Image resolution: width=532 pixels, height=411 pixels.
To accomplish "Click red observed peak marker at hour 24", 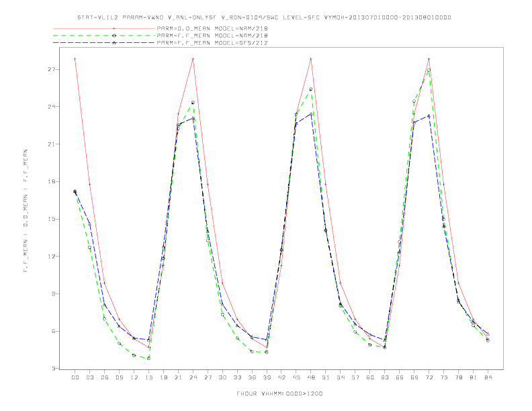I will 193,59.
